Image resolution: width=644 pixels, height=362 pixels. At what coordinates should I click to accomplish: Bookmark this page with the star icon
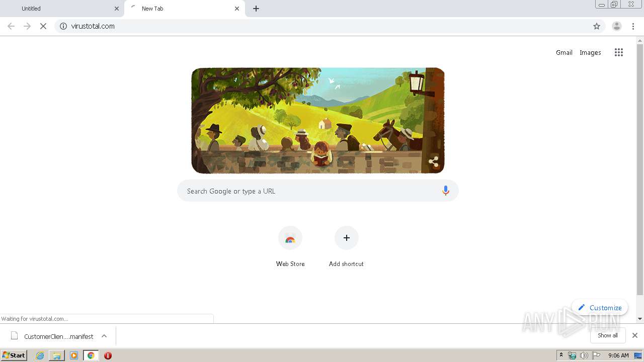(x=597, y=26)
